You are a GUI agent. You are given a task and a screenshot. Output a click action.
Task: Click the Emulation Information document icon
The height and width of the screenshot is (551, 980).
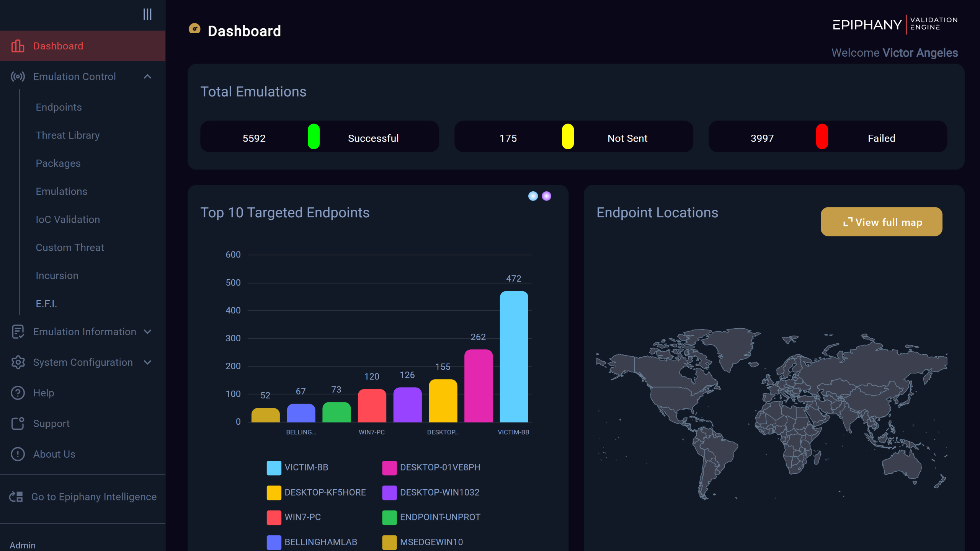click(18, 332)
